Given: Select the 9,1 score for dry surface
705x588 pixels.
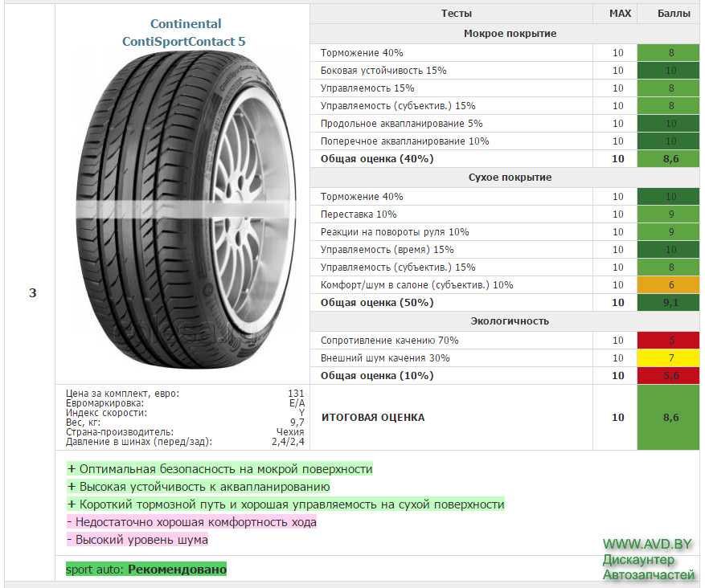Looking at the screenshot, I should (668, 302).
